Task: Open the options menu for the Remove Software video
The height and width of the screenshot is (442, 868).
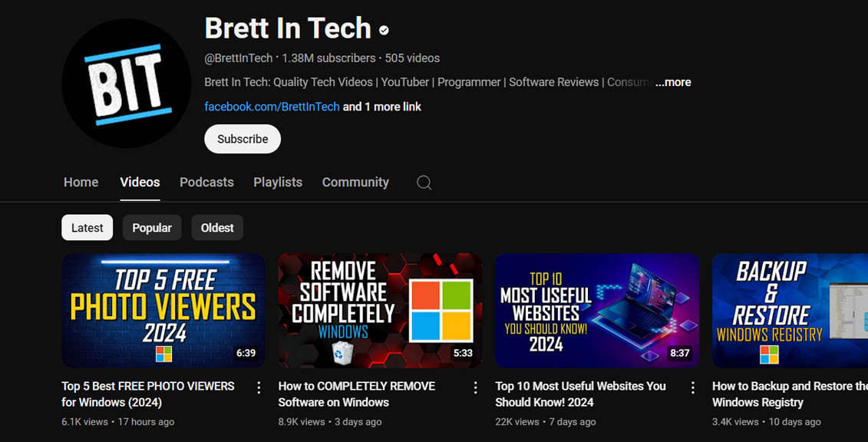Action: [x=475, y=388]
